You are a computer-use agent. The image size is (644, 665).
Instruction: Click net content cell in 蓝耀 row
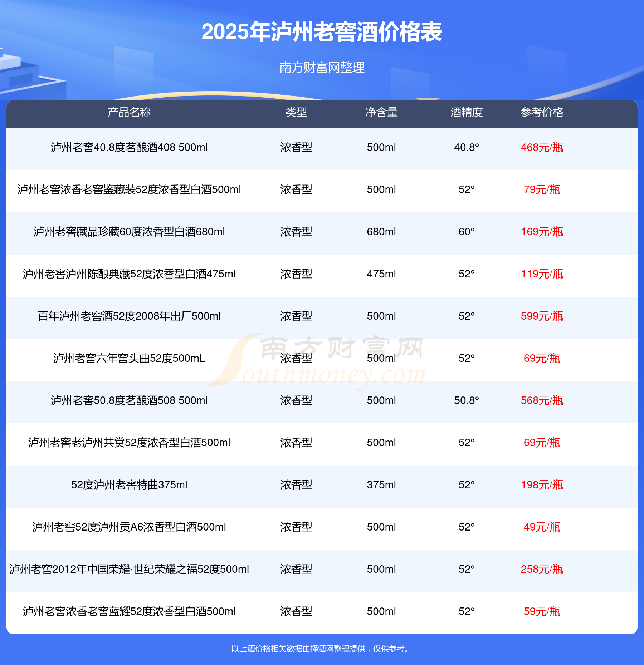381,611
